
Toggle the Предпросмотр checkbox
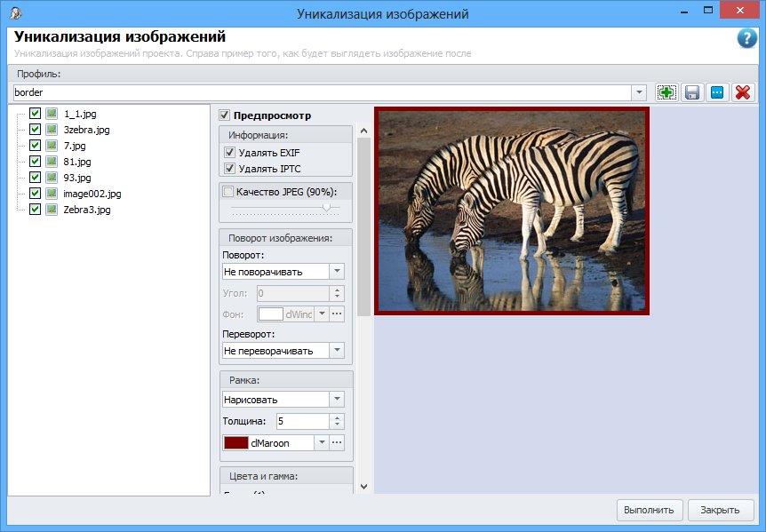tap(225, 115)
